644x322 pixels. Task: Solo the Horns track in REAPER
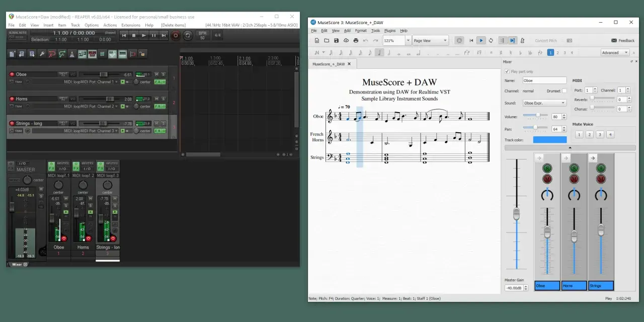tap(163, 99)
